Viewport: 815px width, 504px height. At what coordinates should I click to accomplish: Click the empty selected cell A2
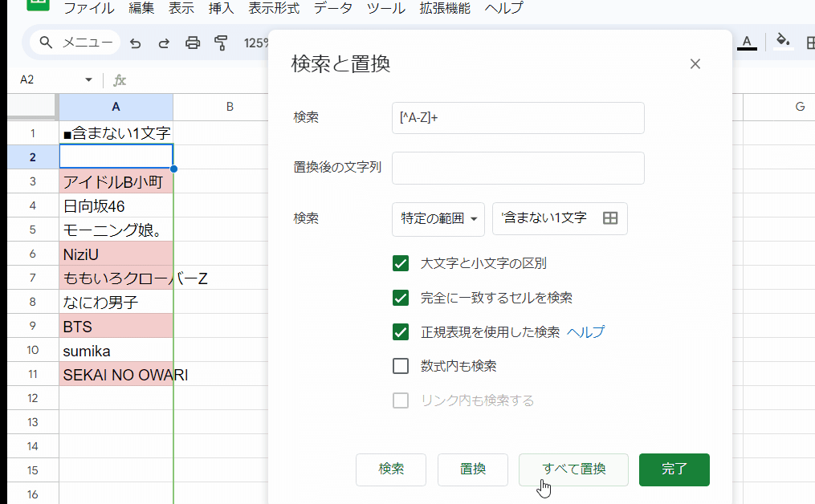click(116, 157)
